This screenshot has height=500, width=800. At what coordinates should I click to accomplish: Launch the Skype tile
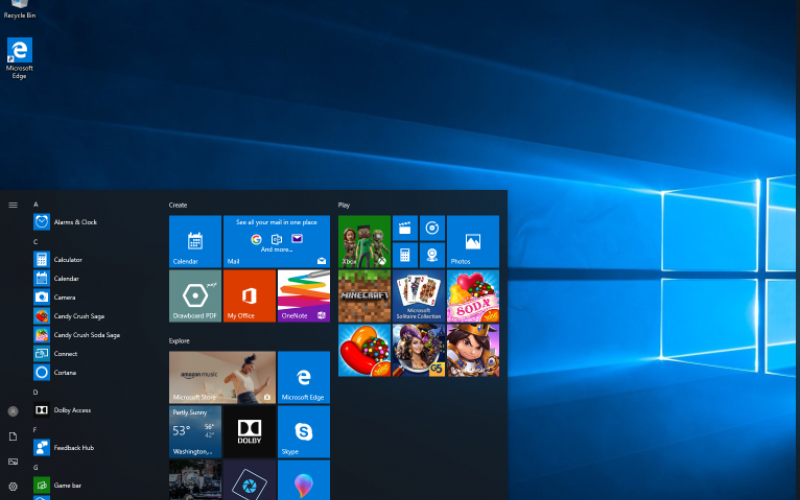pyautogui.click(x=303, y=431)
